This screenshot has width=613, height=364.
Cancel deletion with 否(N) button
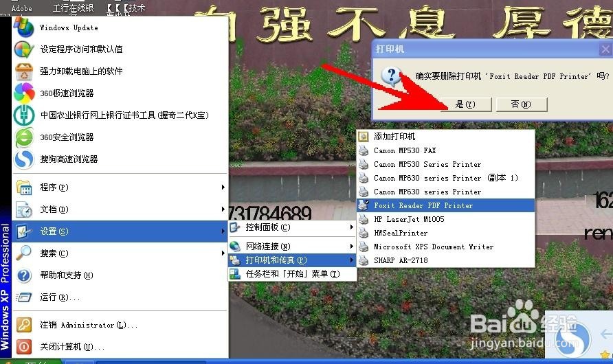[521, 104]
